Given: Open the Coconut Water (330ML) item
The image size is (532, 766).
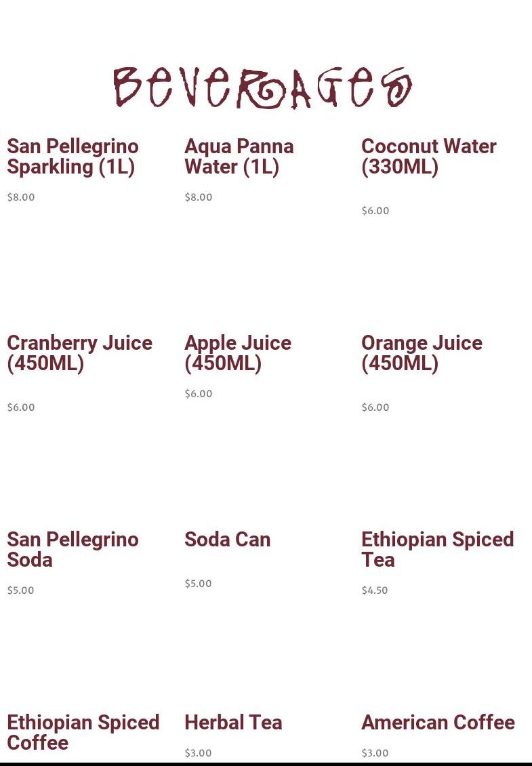Looking at the screenshot, I should click(x=428, y=157).
